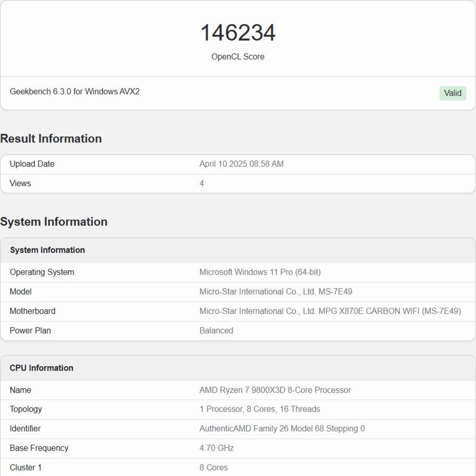Select the Model value ending in MS-7E49
Viewport: 476px width, 476px height.
276,292
